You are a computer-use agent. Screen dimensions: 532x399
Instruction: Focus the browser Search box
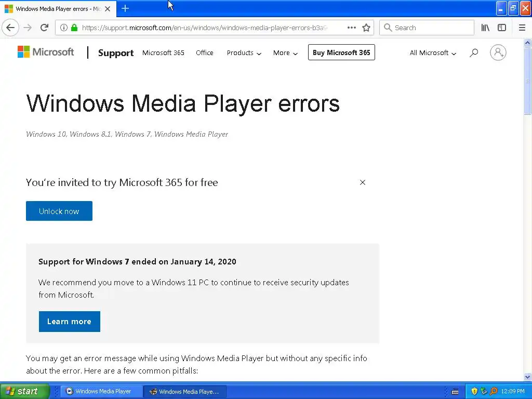(x=427, y=28)
